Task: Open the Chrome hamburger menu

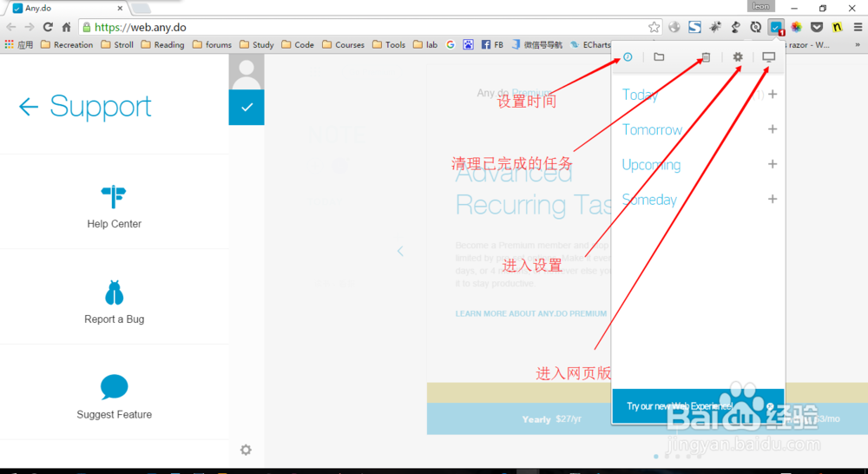Action: (858, 27)
